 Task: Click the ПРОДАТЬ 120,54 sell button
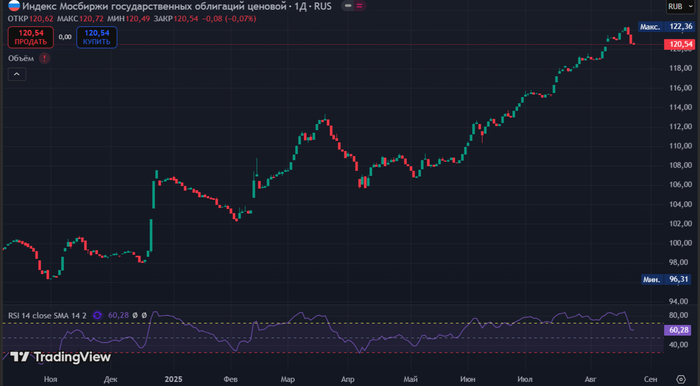point(31,37)
